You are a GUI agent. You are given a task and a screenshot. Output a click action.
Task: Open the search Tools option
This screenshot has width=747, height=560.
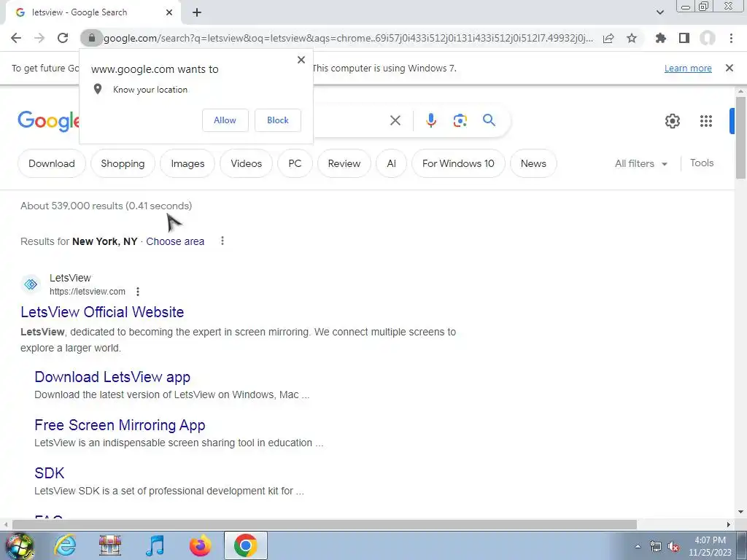[x=702, y=163]
